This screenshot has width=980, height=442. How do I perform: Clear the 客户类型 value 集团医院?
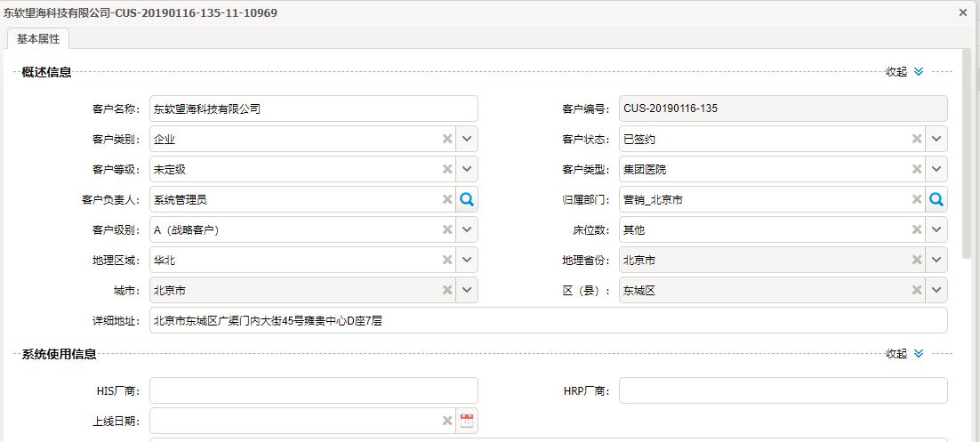click(x=916, y=170)
